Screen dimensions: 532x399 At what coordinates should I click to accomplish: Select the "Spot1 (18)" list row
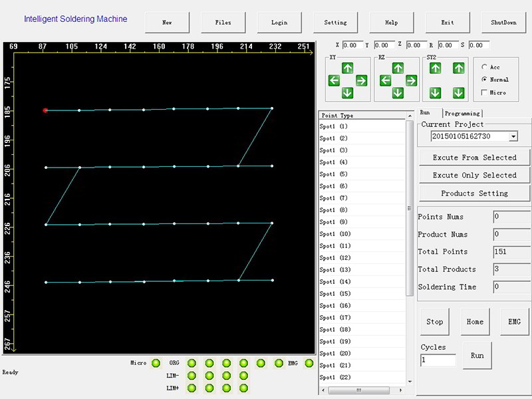coord(362,329)
